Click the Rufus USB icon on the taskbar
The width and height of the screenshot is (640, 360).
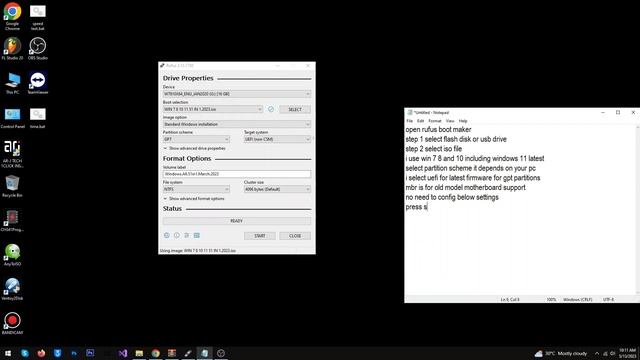point(188,353)
